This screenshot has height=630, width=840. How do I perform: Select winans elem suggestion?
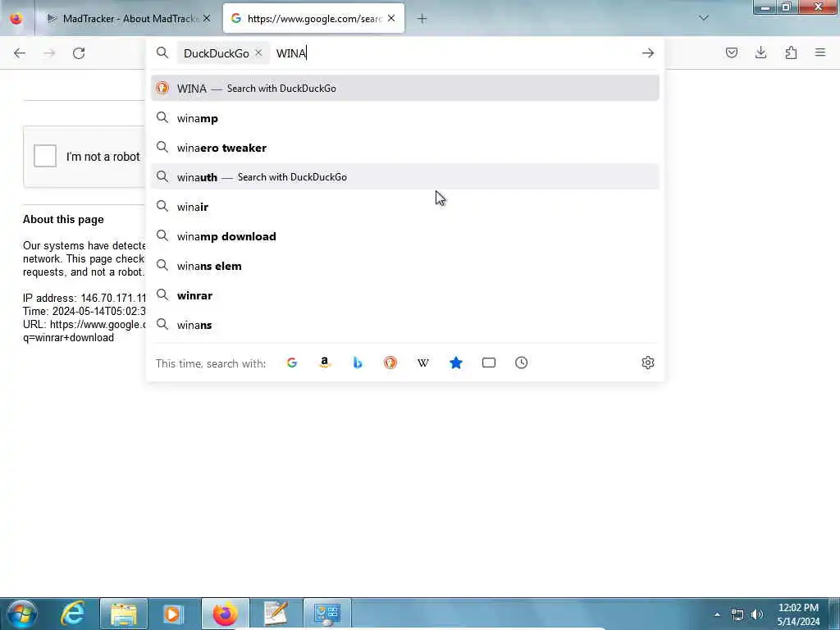[x=404, y=266]
